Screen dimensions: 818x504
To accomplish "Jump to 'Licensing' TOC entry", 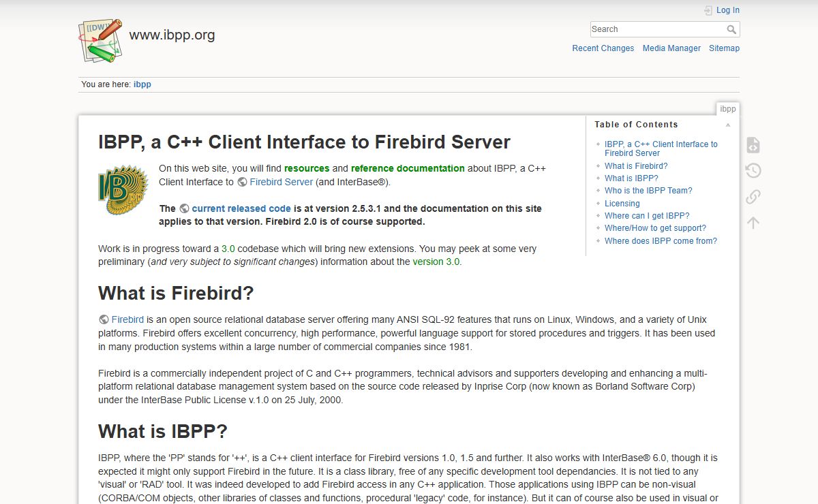I will coord(622,204).
